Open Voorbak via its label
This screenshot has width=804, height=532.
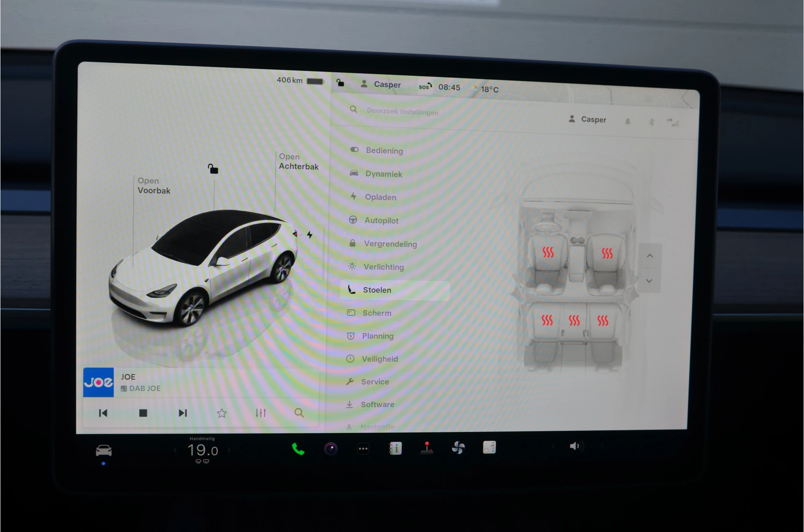153,185
